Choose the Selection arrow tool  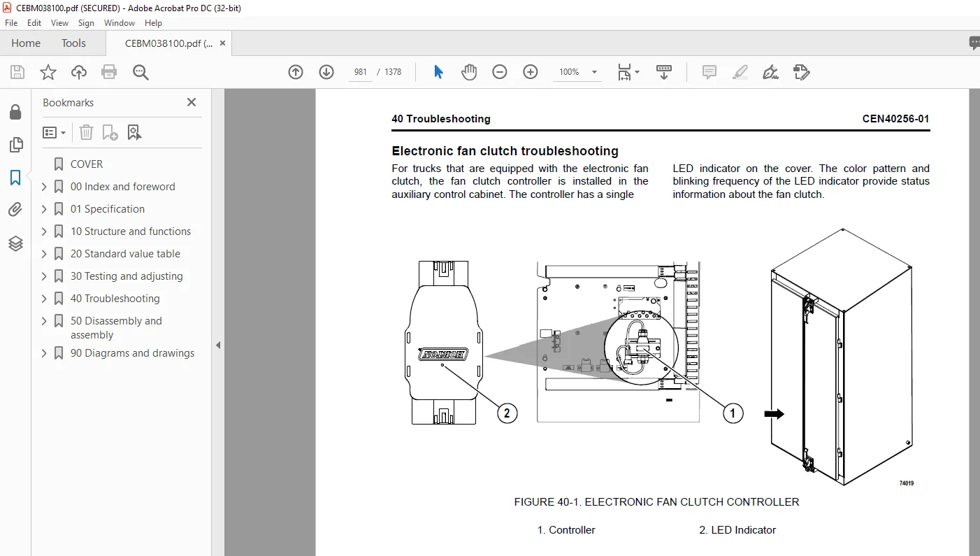[438, 72]
